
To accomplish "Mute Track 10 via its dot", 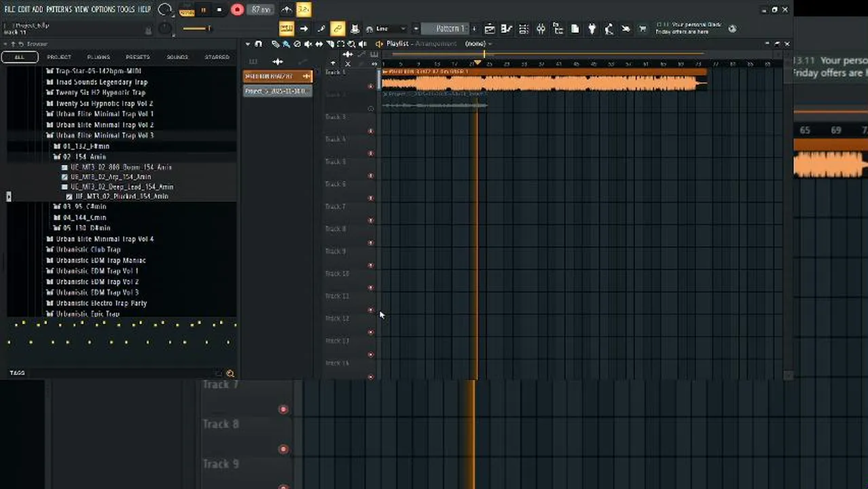I will [x=370, y=287].
